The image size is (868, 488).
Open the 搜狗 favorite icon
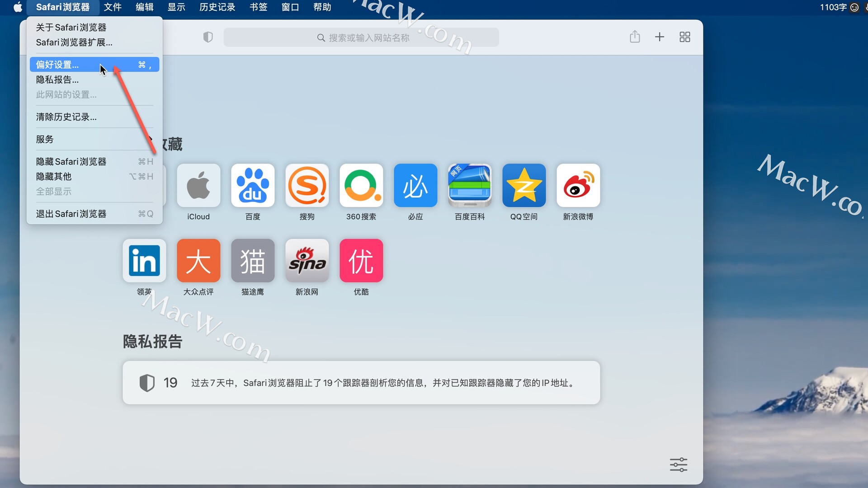(307, 185)
